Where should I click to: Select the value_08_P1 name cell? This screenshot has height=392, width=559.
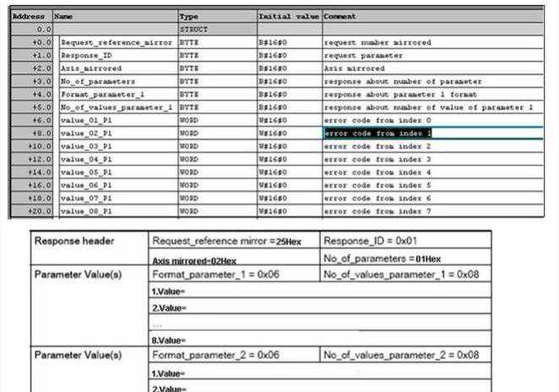[115, 211]
